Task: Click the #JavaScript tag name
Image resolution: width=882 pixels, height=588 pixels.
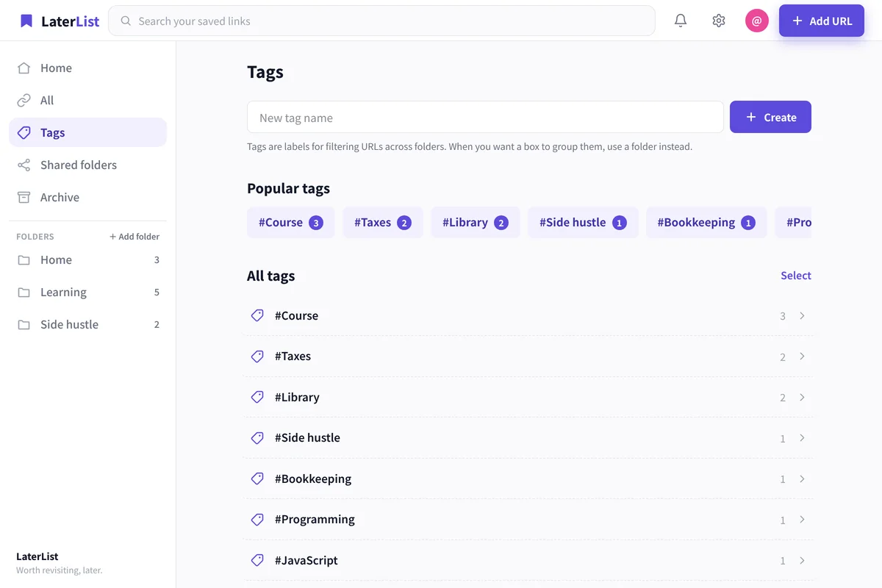Action: click(306, 560)
